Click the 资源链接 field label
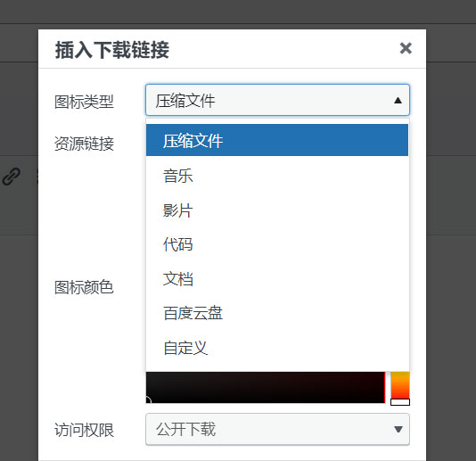The height and width of the screenshot is (461, 476). coord(84,144)
